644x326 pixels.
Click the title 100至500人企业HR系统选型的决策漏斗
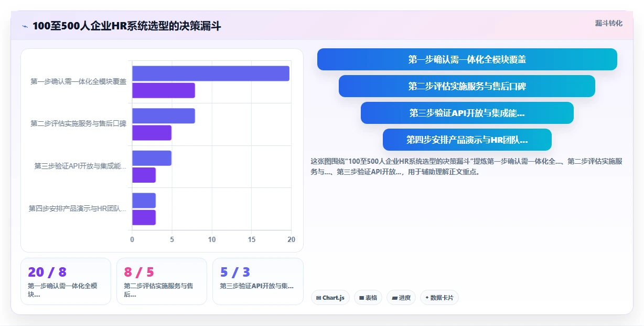(127, 26)
